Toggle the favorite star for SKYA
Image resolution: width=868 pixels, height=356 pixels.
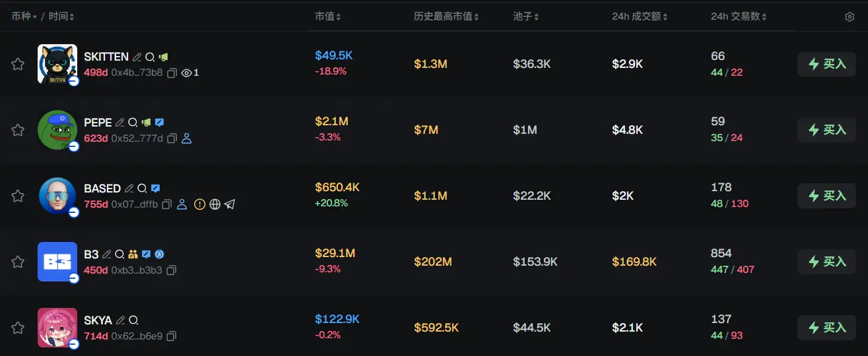(18, 328)
